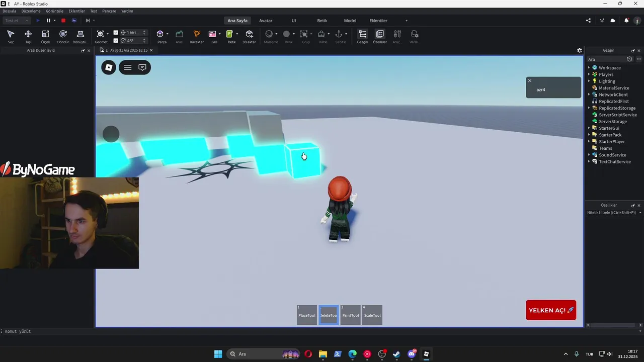The image size is (644, 362).
Task: Select the Döndür (Rotate) tool
Action: [63, 36]
